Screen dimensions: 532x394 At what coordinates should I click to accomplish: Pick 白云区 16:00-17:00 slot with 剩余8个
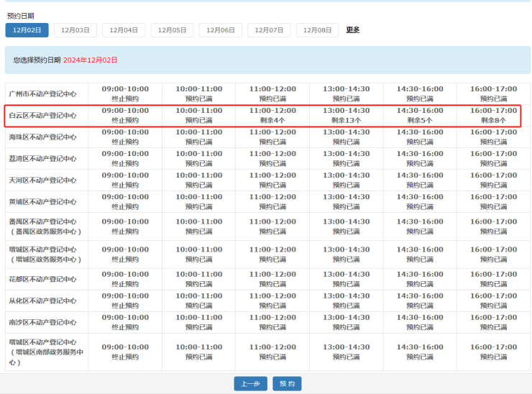point(493,115)
